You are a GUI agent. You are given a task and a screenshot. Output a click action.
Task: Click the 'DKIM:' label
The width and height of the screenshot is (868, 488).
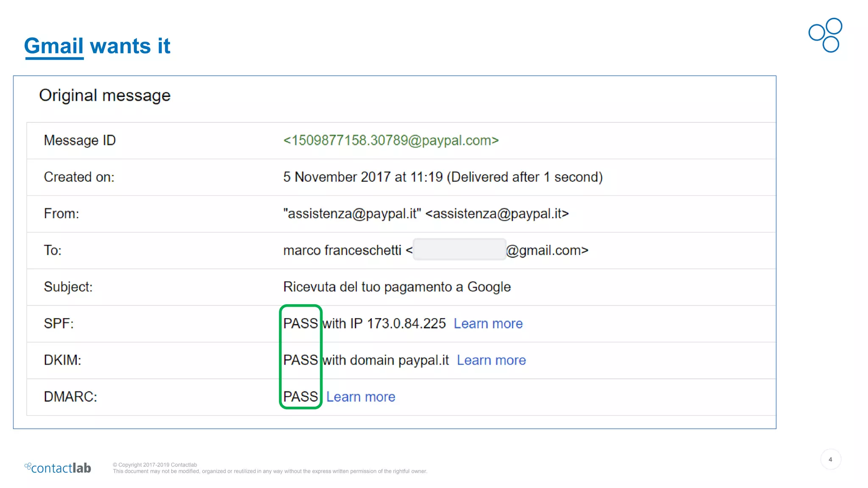click(x=62, y=360)
